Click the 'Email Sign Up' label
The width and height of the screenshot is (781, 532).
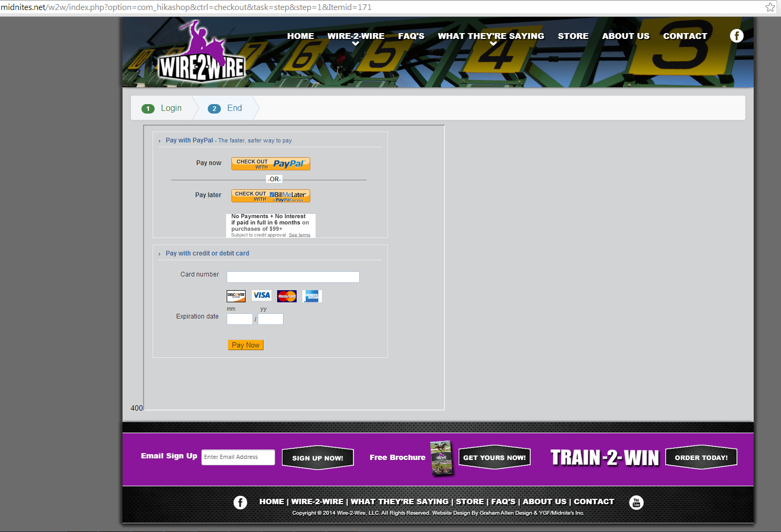tap(169, 456)
